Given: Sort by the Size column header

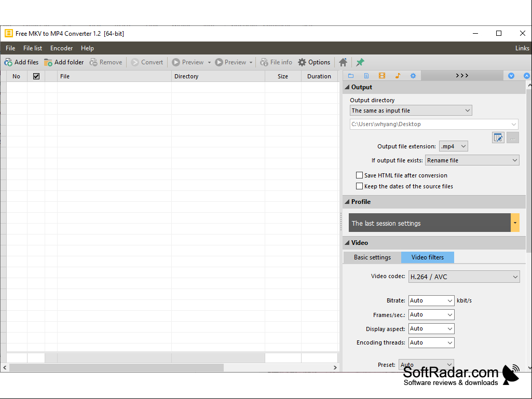Looking at the screenshot, I should [x=283, y=76].
